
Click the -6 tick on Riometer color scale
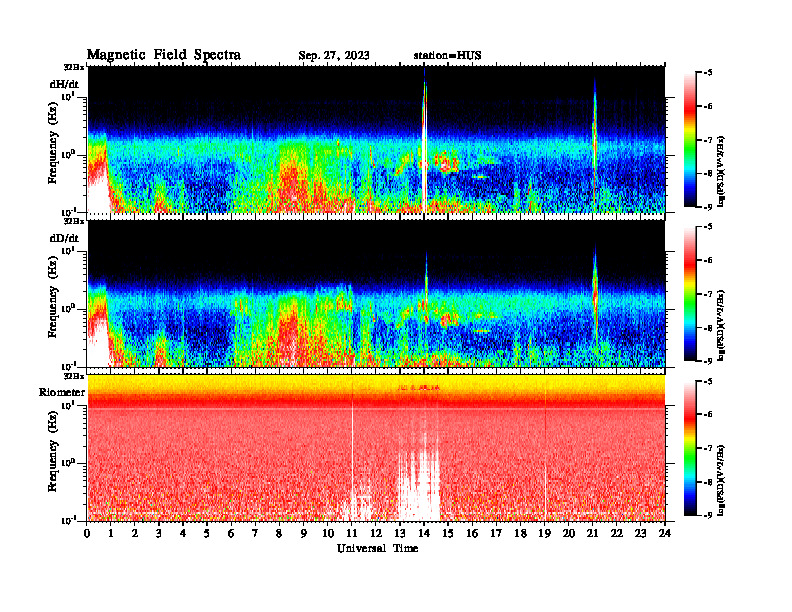tap(709, 415)
